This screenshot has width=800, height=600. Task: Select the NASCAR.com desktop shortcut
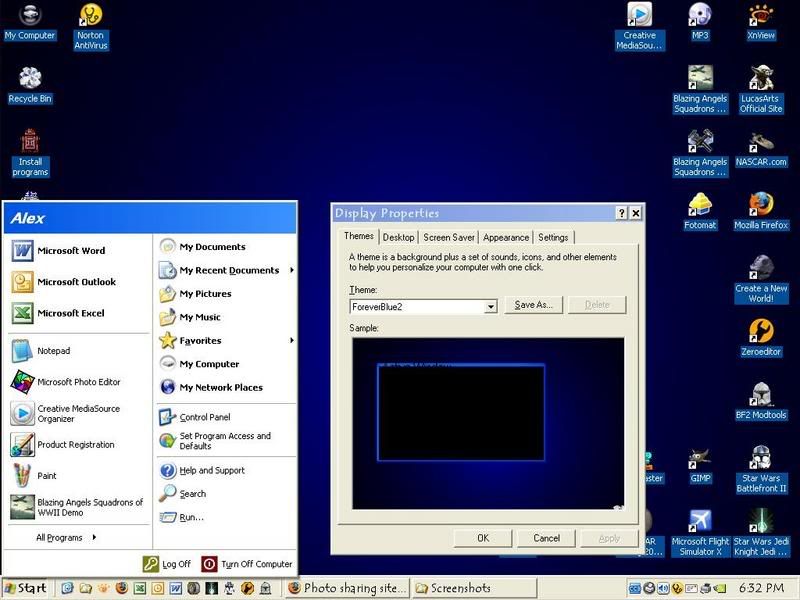(761, 149)
